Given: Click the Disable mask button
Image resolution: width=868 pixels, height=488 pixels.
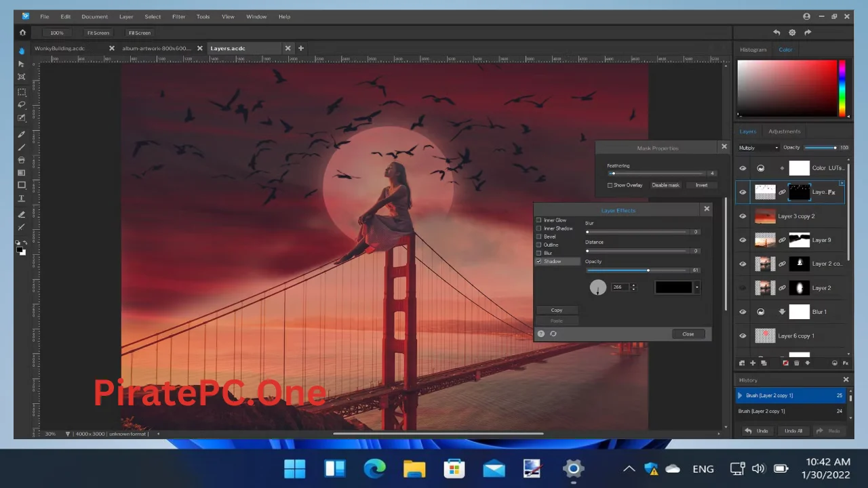Looking at the screenshot, I should (x=665, y=185).
